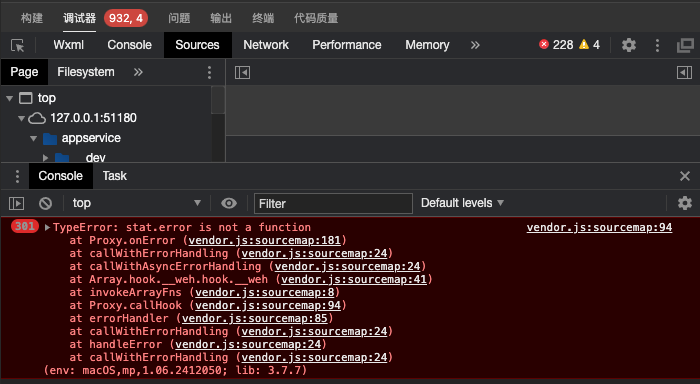Collapse the TypeError message disclosure triangle
The height and width of the screenshot is (384, 700).
[x=47, y=227]
